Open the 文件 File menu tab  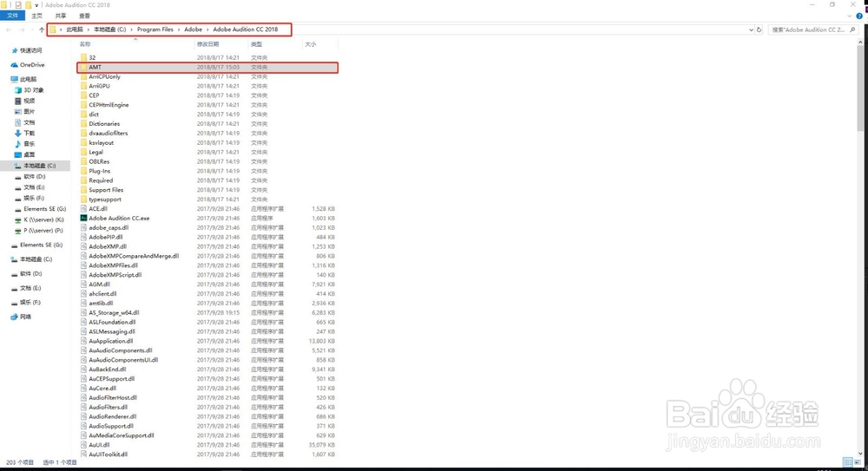point(12,16)
